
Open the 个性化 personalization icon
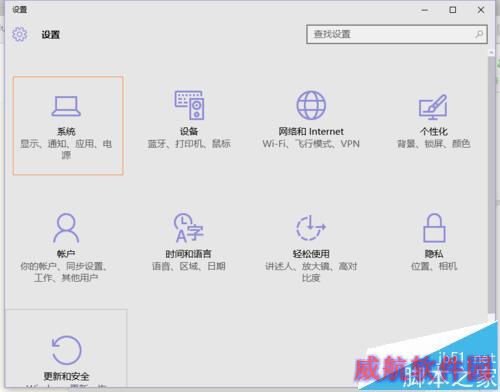[433, 107]
